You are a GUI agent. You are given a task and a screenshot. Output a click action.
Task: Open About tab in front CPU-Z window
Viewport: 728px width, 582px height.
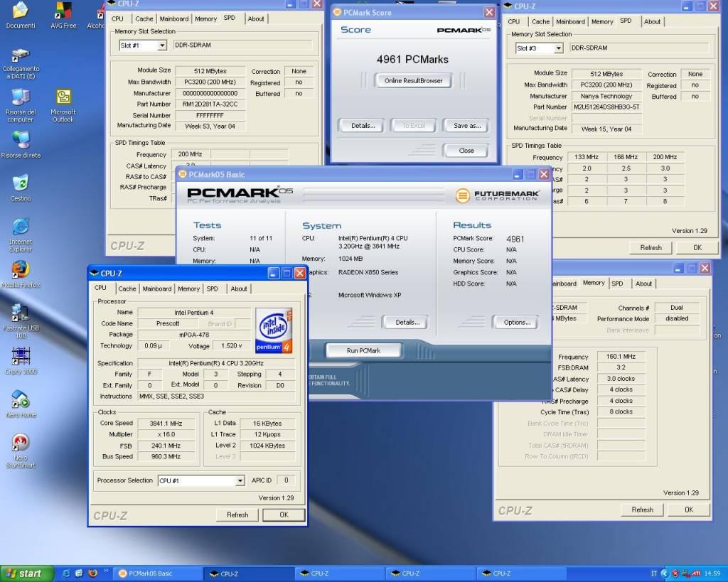click(239, 289)
